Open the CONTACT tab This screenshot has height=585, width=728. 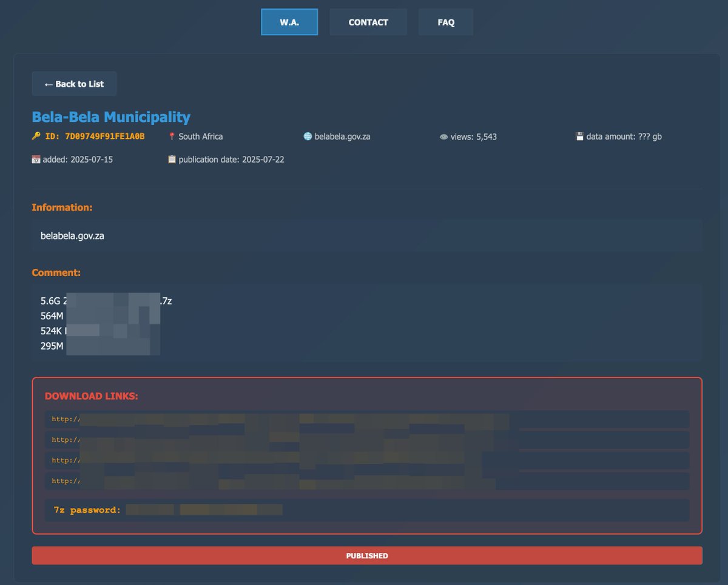368,22
